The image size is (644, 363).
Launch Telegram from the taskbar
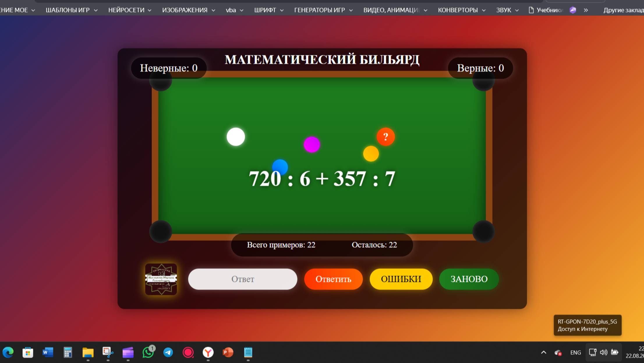tap(168, 353)
